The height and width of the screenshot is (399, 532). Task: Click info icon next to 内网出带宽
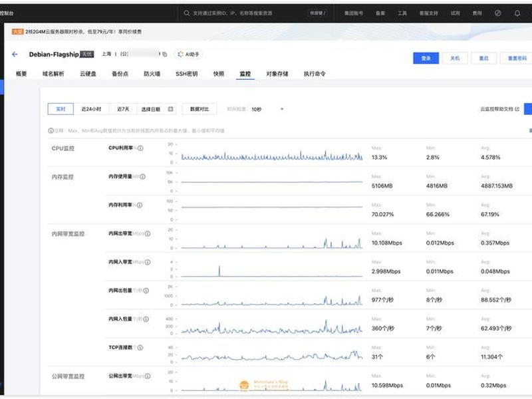point(148,234)
